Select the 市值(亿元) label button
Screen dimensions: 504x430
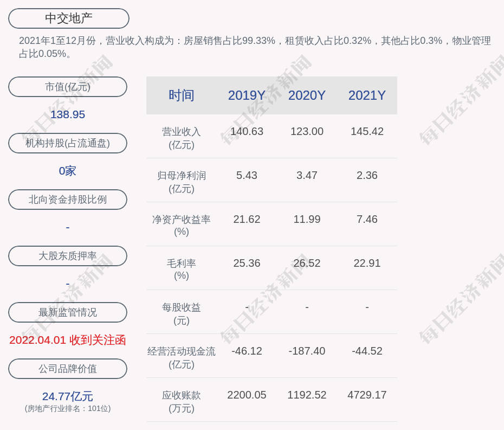tap(68, 87)
